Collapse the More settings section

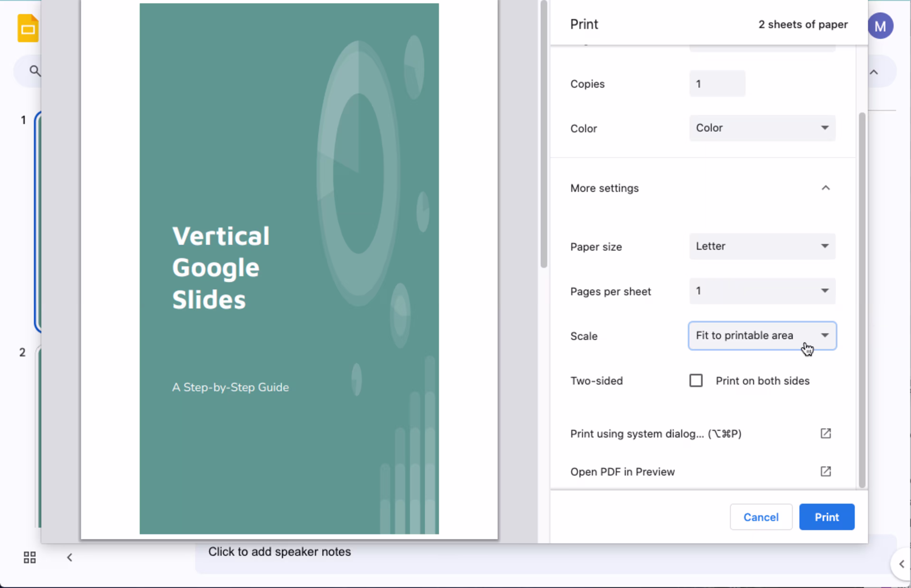pyautogui.click(x=825, y=188)
